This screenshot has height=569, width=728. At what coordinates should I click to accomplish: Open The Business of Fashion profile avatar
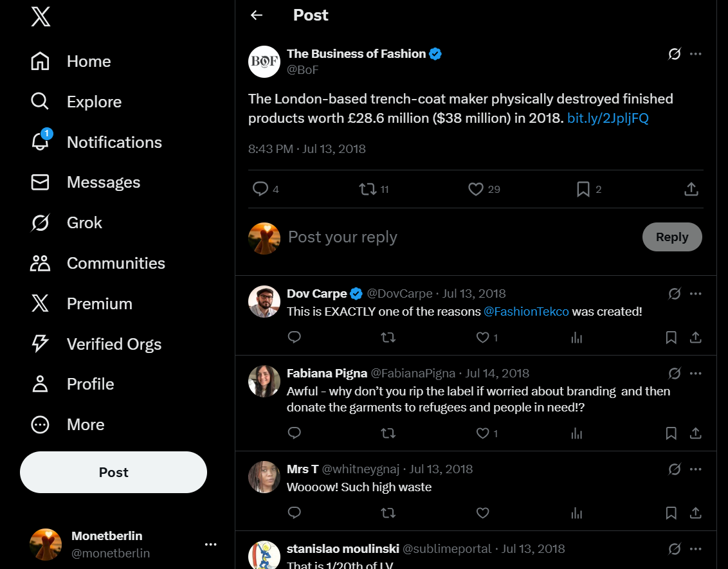pos(264,62)
